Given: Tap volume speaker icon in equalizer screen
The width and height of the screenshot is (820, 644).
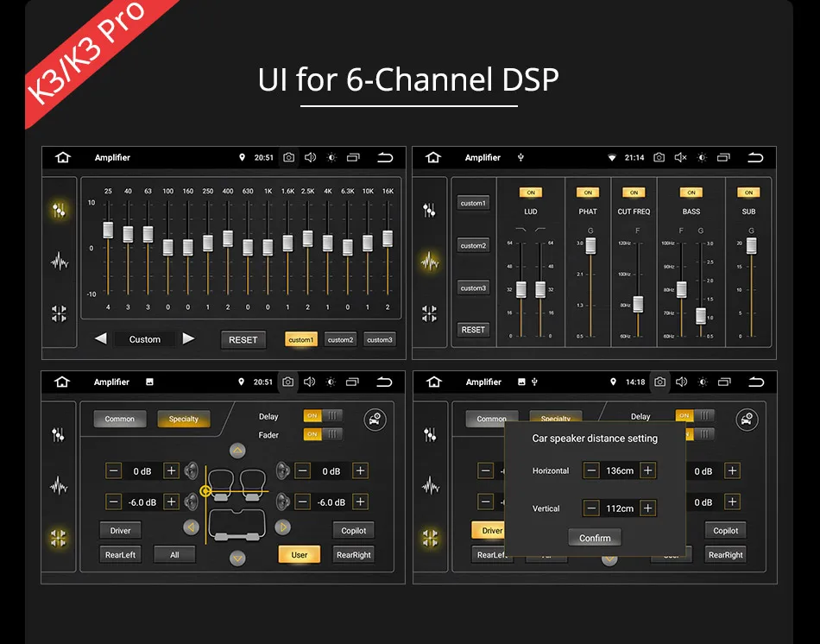Looking at the screenshot, I should pos(310,157).
